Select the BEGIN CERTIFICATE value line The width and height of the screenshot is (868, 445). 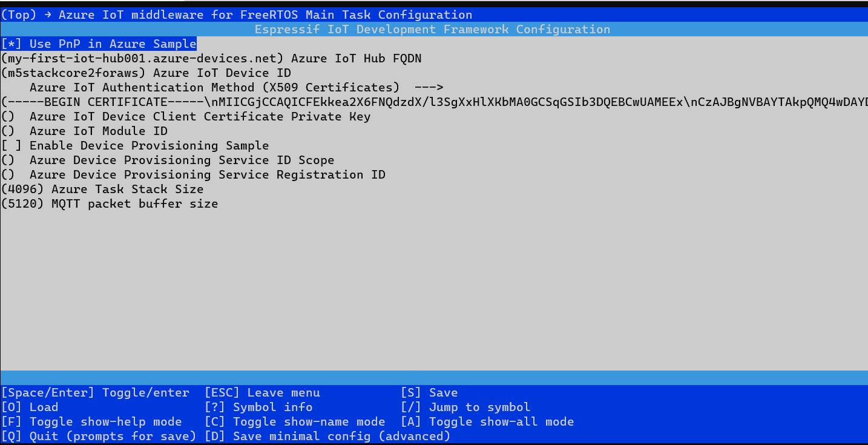(434, 102)
